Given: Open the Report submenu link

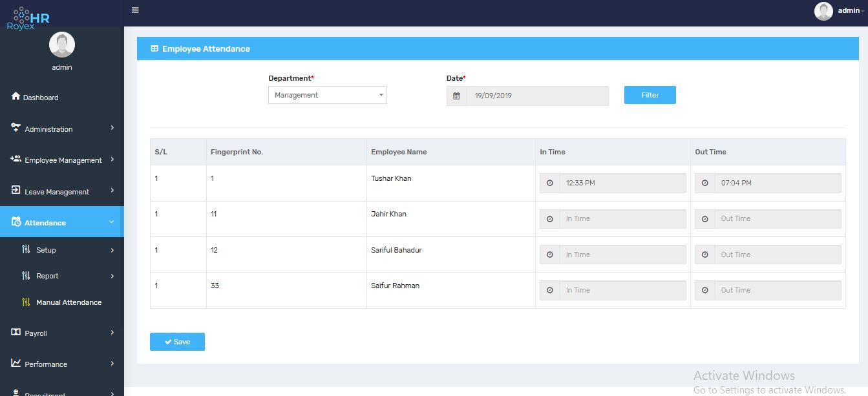Looking at the screenshot, I should coord(62,276).
